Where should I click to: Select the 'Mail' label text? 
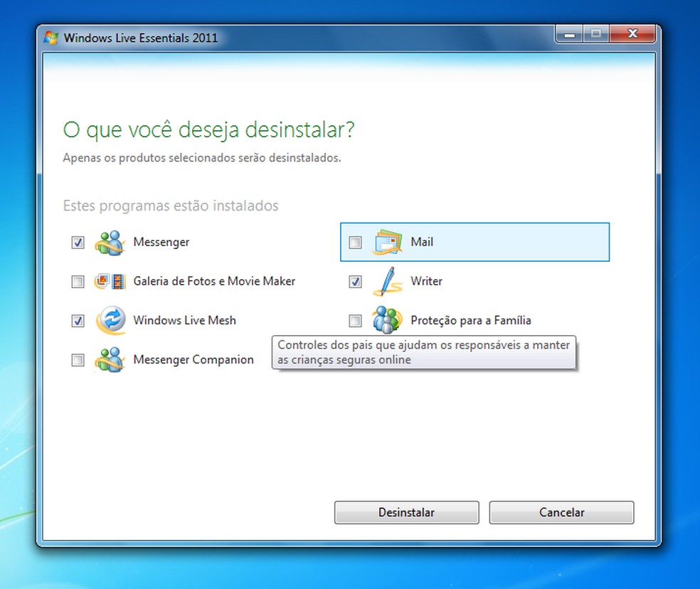pos(422,242)
